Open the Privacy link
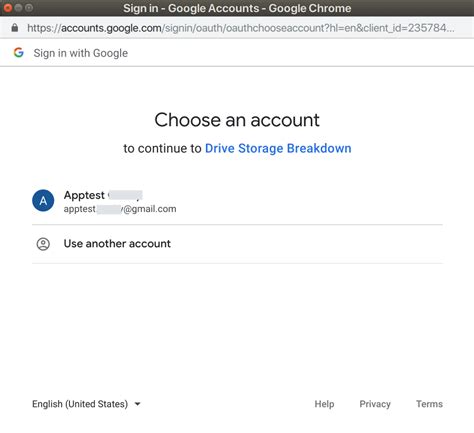The width and height of the screenshot is (474, 433). click(x=375, y=404)
